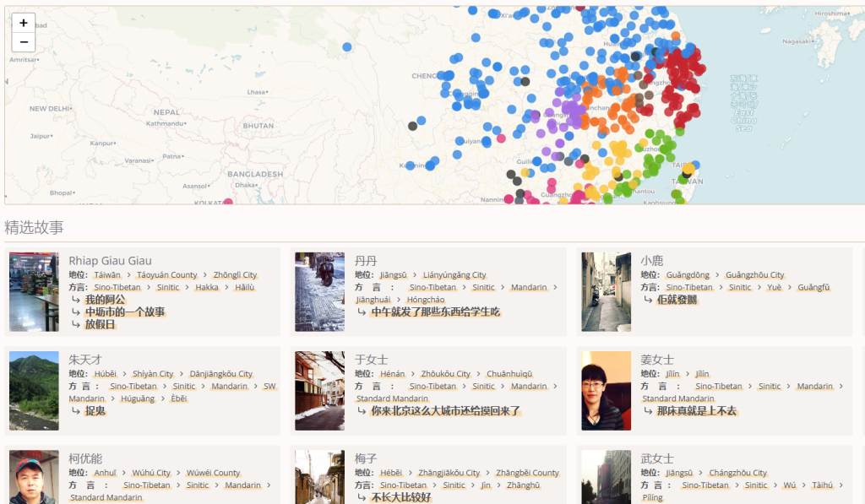Select Wú dialect link
The height and width of the screenshot is (504, 865).
pyautogui.click(x=790, y=485)
